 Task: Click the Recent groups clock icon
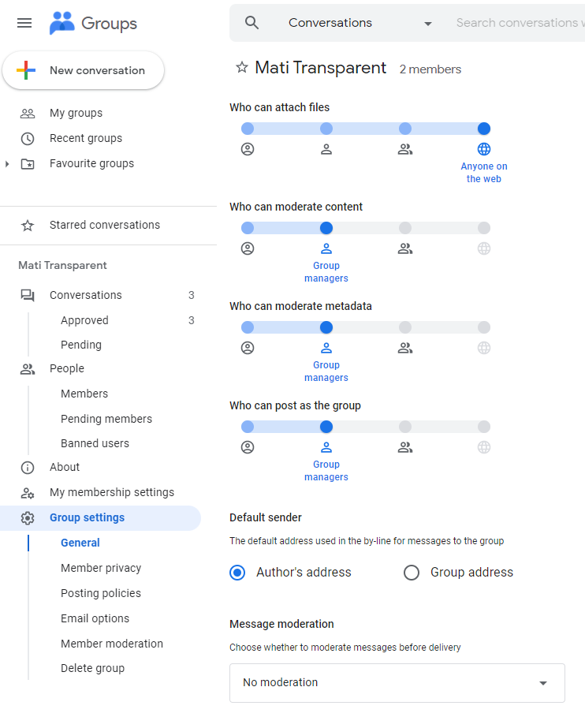(28, 138)
